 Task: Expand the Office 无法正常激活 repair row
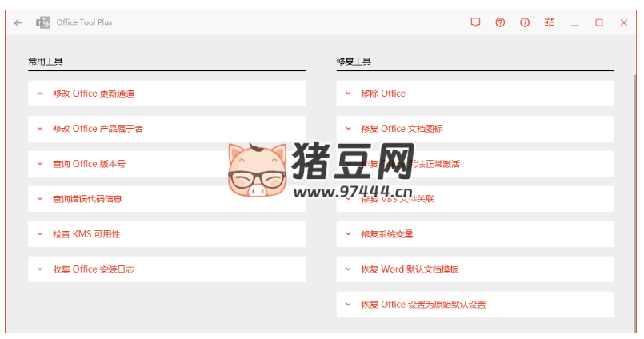pyautogui.click(x=475, y=164)
